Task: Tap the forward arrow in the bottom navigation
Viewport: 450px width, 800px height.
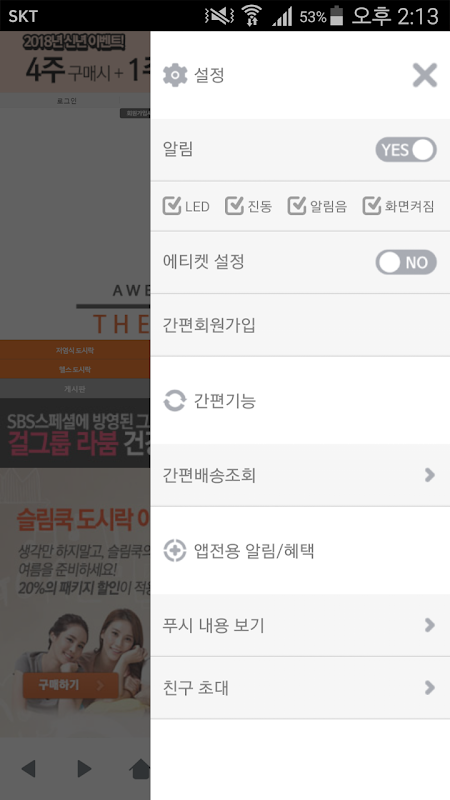Action: 84,768
